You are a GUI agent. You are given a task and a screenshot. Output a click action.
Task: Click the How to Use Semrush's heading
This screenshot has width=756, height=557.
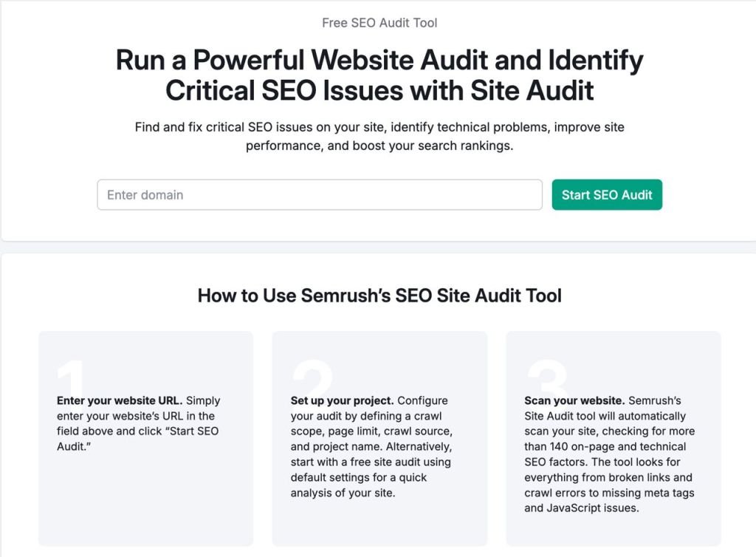click(x=379, y=295)
